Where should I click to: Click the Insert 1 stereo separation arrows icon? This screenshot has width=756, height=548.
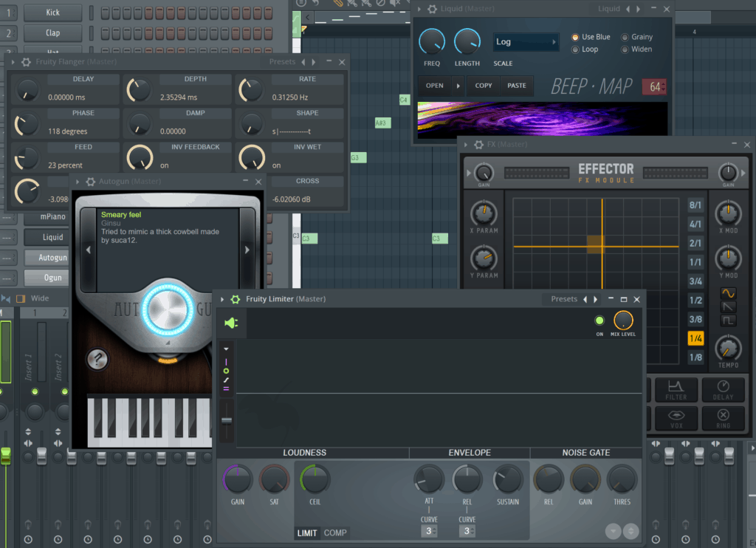coord(29,443)
